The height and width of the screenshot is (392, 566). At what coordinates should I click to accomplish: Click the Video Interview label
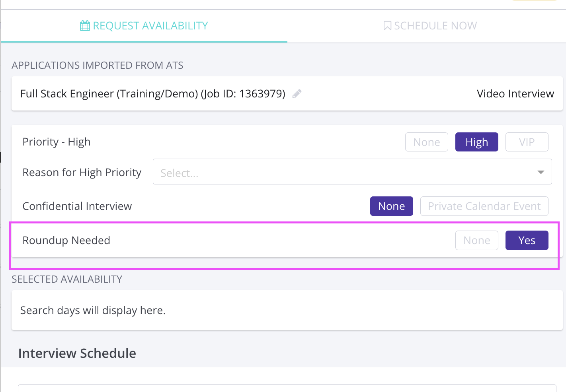click(x=515, y=94)
